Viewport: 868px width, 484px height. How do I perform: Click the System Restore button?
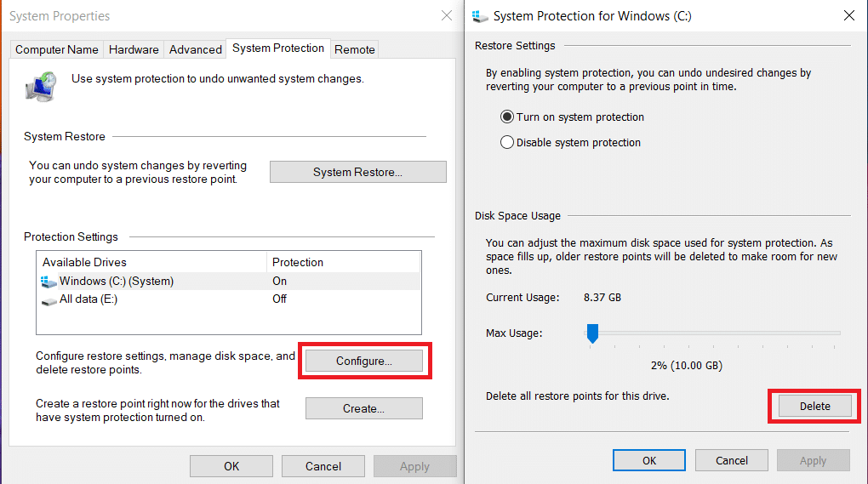357,172
